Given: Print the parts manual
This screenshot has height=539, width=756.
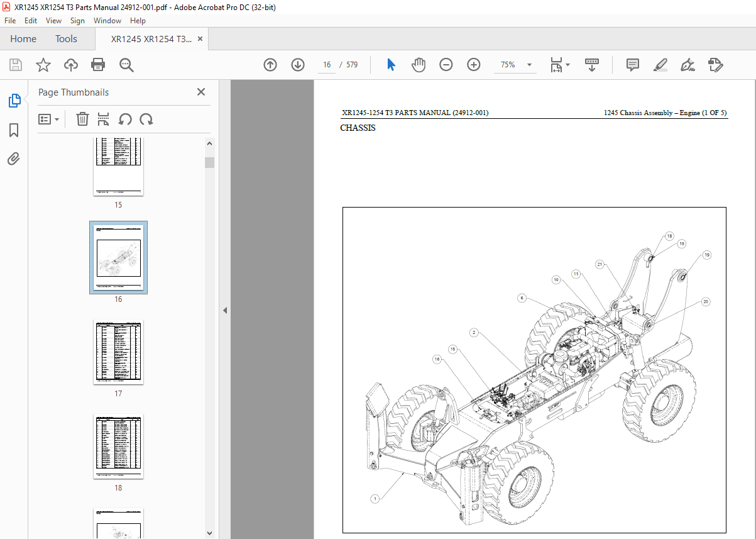Looking at the screenshot, I should tap(99, 64).
